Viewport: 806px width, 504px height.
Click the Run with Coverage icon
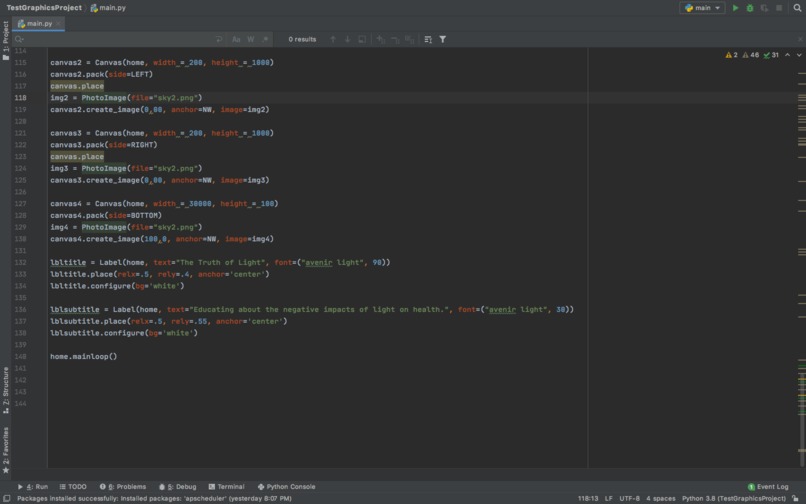(x=764, y=8)
